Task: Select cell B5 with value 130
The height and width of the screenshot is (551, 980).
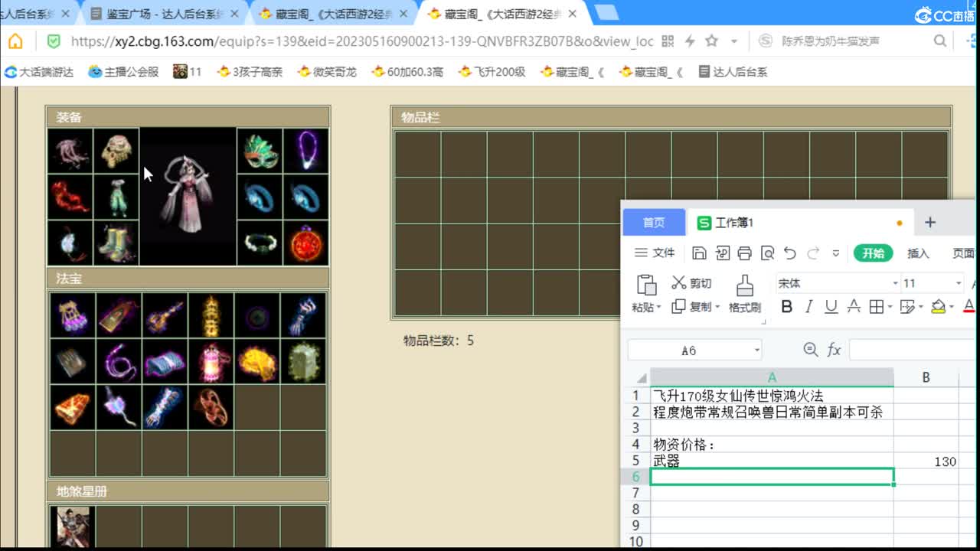Action: [926, 461]
